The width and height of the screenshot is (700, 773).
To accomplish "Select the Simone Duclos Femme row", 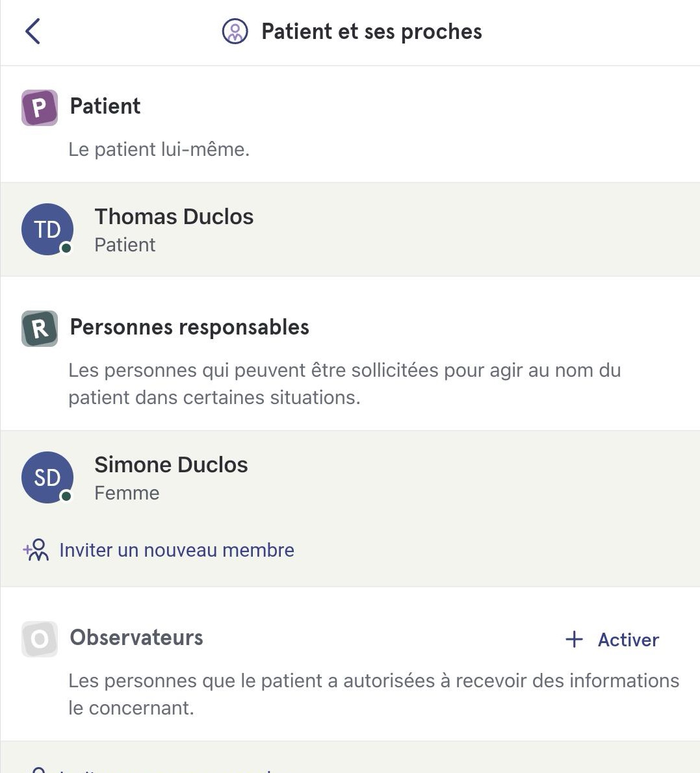I will tap(350, 477).
